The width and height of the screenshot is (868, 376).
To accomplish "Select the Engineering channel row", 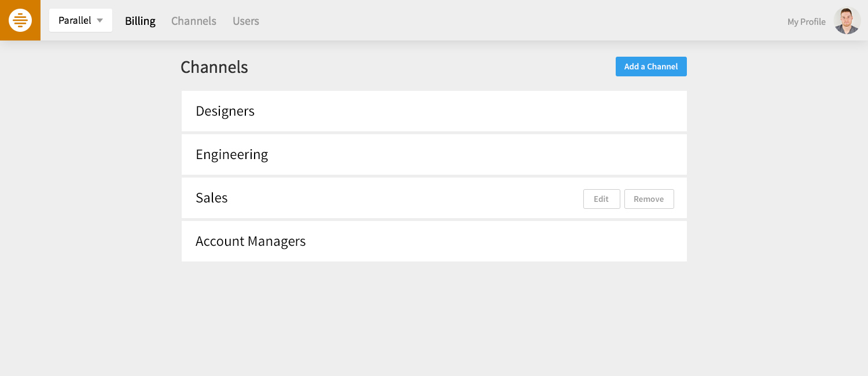I will pyautogui.click(x=434, y=154).
